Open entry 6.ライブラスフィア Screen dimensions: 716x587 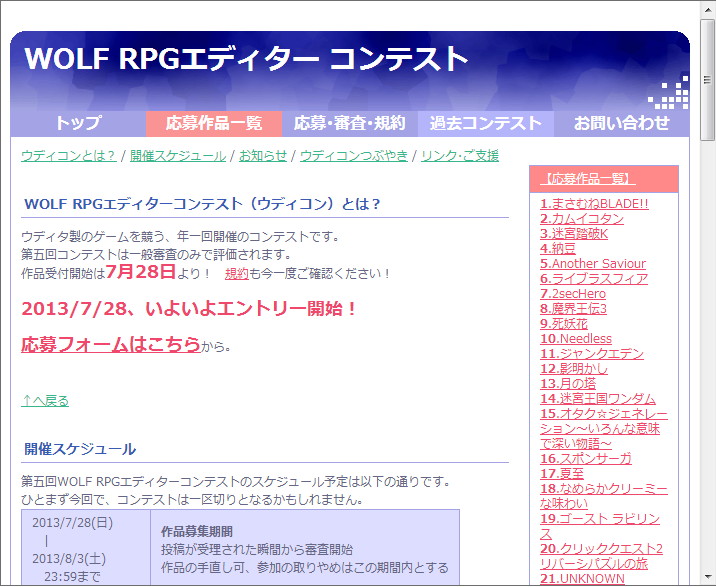click(594, 279)
